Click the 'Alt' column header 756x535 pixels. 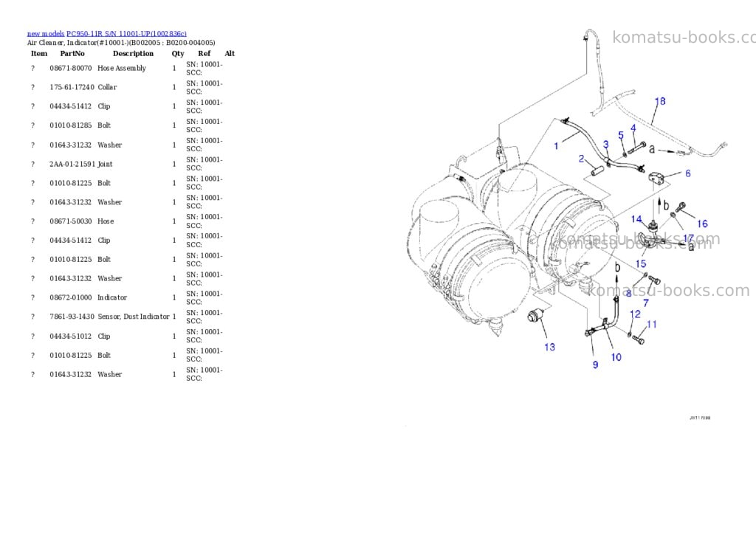point(230,53)
